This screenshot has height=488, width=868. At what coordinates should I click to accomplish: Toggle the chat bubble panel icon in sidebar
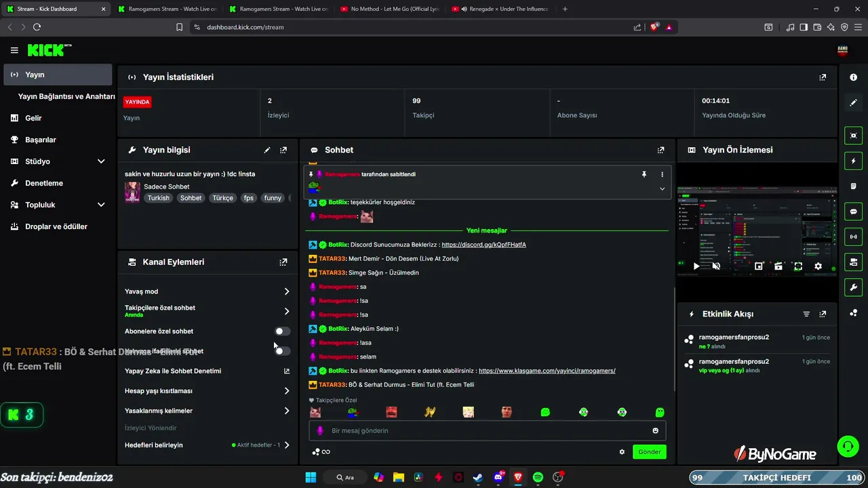854,211
